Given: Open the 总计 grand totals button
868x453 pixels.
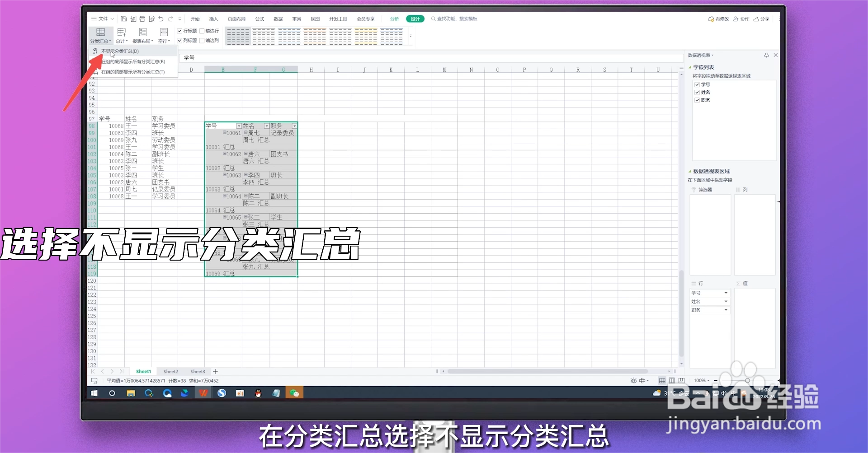Looking at the screenshot, I should [x=122, y=35].
